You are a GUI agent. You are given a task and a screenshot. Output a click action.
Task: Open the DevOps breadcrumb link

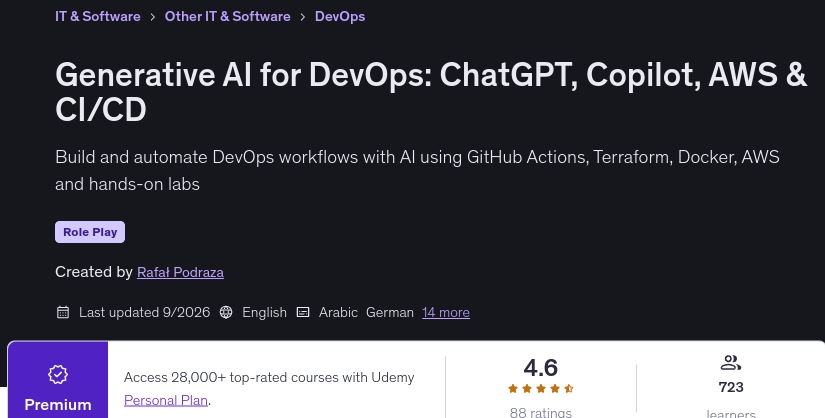pyautogui.click(x=340, y=16)
